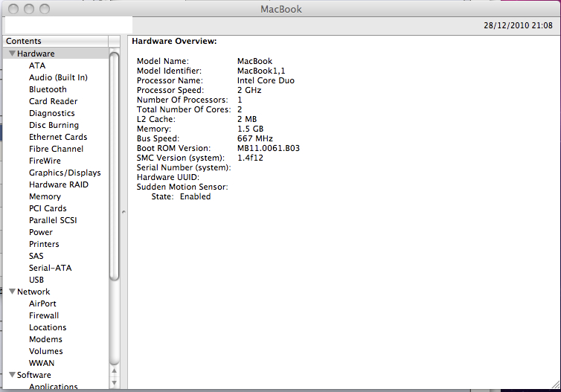Screen dimensions: 561x392
Task: Select ATA in the contents list
Action: (x=37, y=65)
